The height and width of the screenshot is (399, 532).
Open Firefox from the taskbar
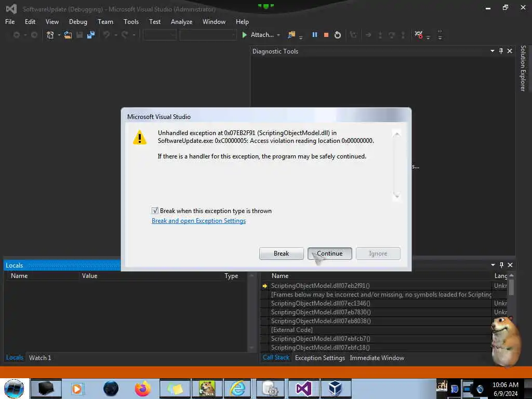click(143, 389)
